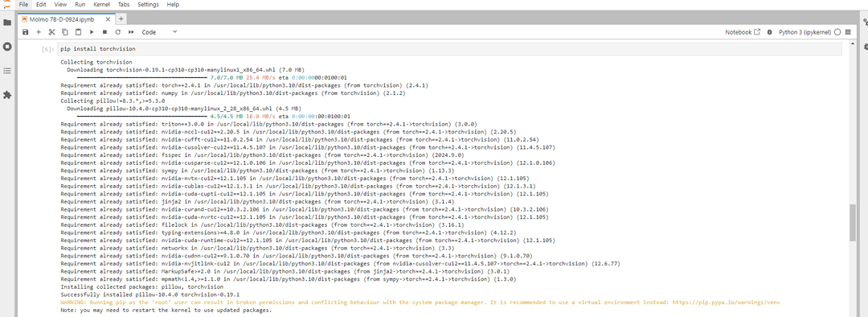Open the Help menu
The height and width of the screenshot is (317, 868).
[173, 5]
